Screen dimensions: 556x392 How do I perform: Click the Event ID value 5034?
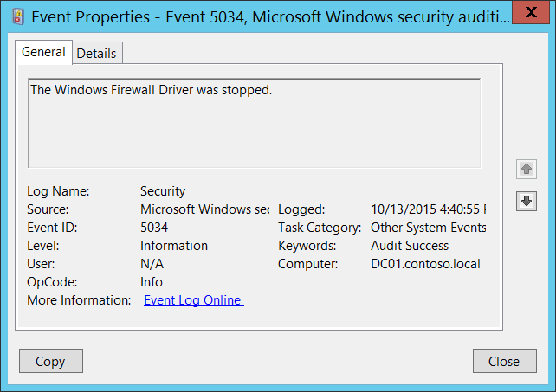pyautogui.click(x=154, y=228)
